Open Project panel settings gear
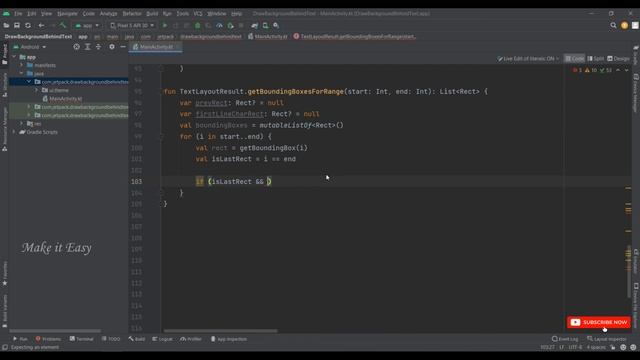Image resolution: width=640 pixels, height=360 pixels. tap(112, 47)
